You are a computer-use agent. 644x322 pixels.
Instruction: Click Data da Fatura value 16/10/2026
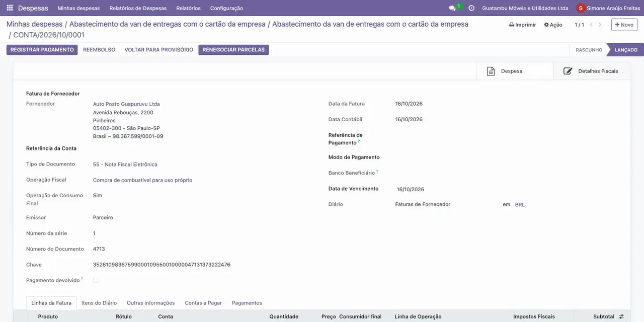pos(409,104)
